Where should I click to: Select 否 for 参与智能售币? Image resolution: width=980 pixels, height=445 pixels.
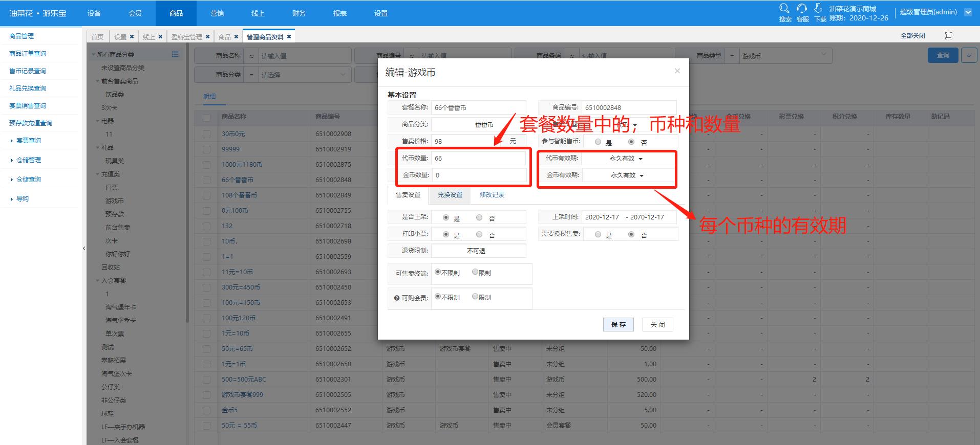click(x=631, y=142)
